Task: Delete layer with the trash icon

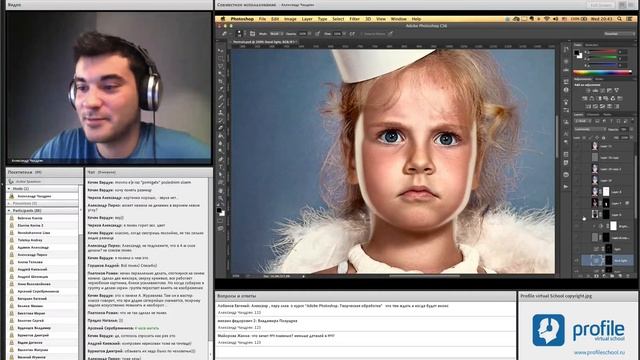Action: point(628,276)
